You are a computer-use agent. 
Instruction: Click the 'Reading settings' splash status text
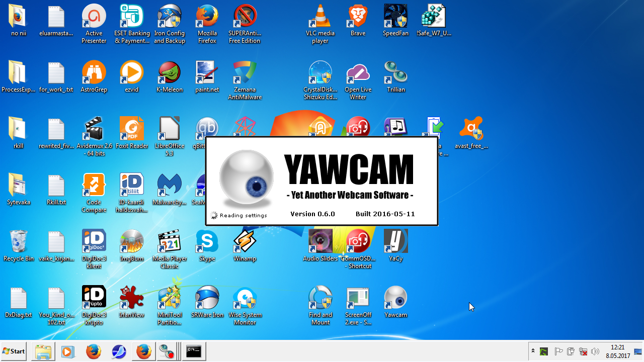[x=244, y=216]
